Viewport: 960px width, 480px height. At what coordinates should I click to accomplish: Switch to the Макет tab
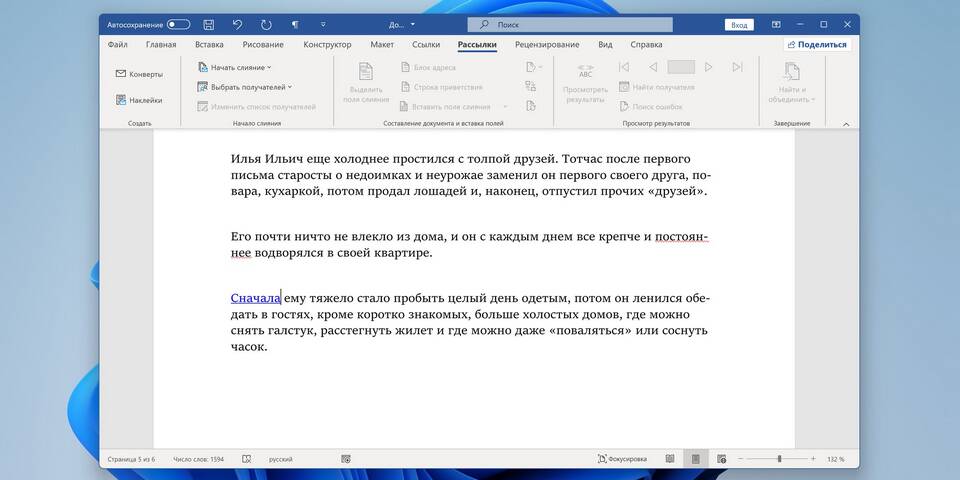[x=382, y=45]
